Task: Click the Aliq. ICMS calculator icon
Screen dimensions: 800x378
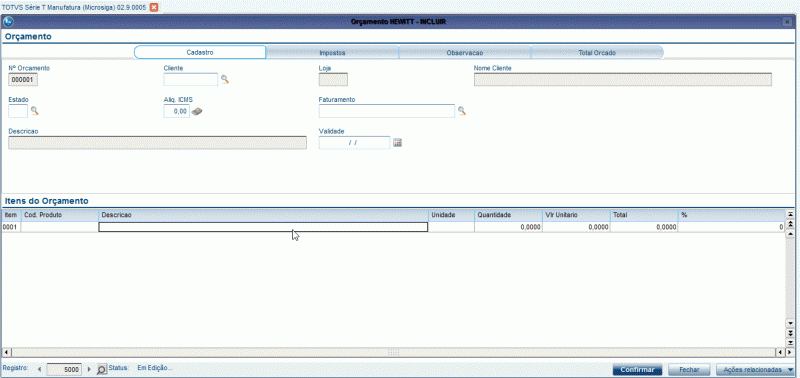Action: click(x=197, y=111)
